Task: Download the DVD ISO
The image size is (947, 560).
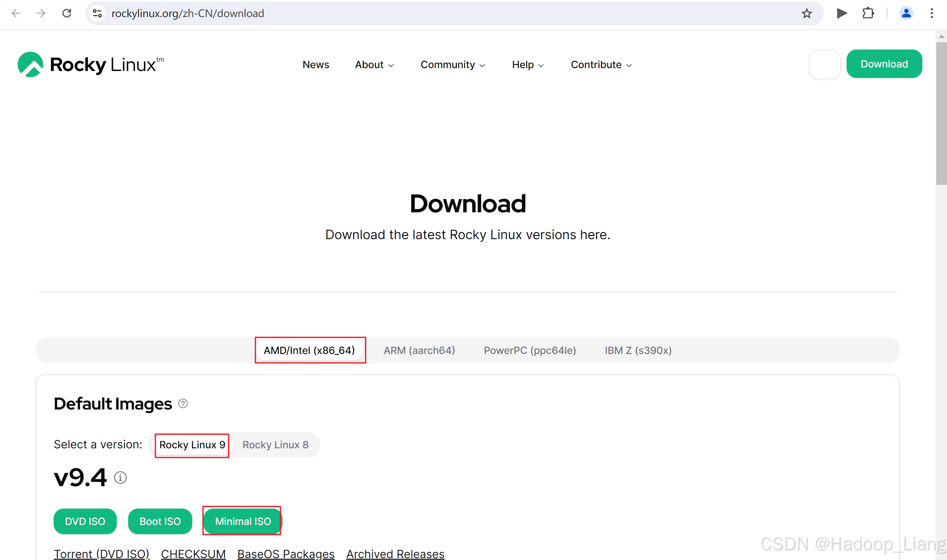Action: (x=85, y=522)
